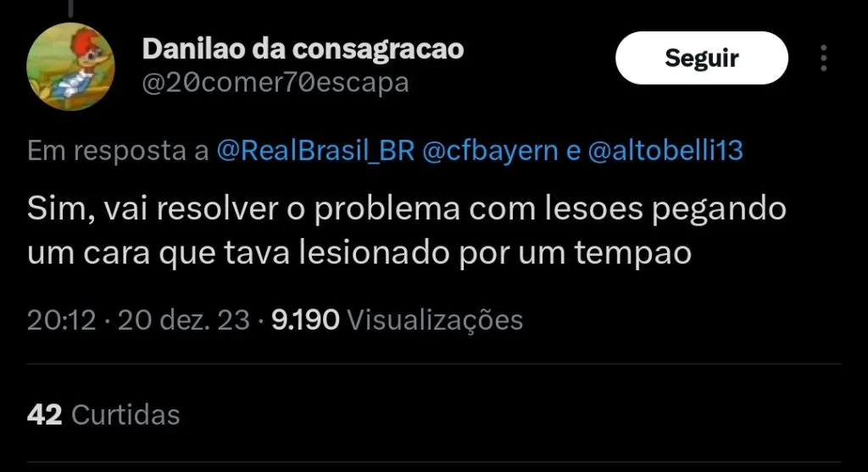
Task: Click the tweet's second line starting 'um cara'
Action: (x=359, y=254)
